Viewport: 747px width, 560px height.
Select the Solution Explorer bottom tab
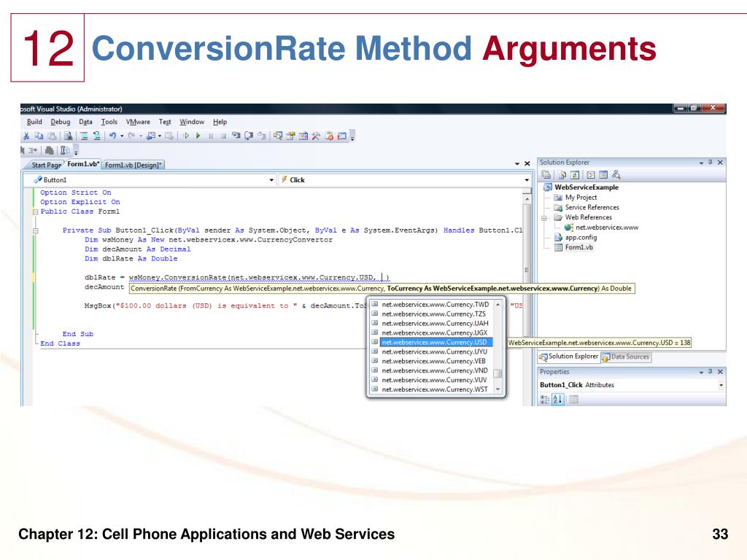coord(568,356)
